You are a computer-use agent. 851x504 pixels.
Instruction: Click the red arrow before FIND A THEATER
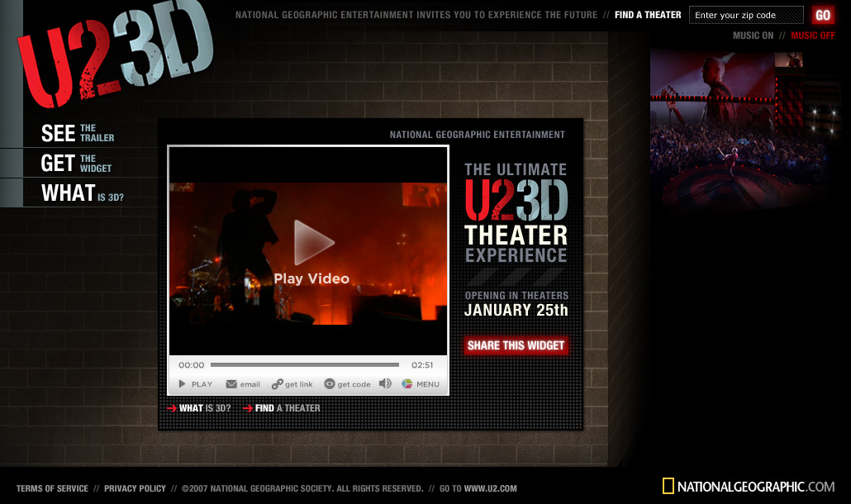(248, 408)
